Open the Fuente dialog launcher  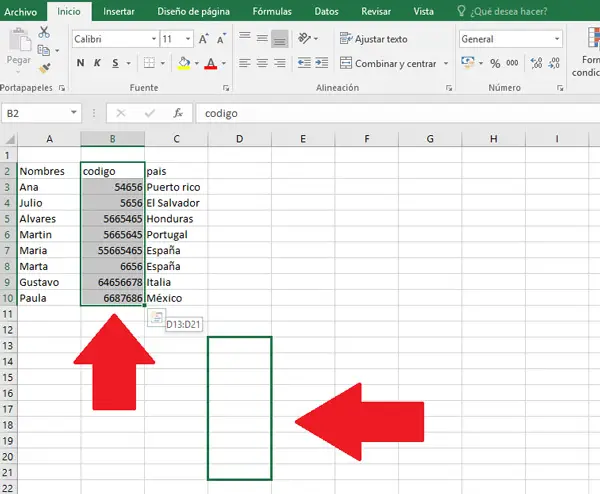226,88
